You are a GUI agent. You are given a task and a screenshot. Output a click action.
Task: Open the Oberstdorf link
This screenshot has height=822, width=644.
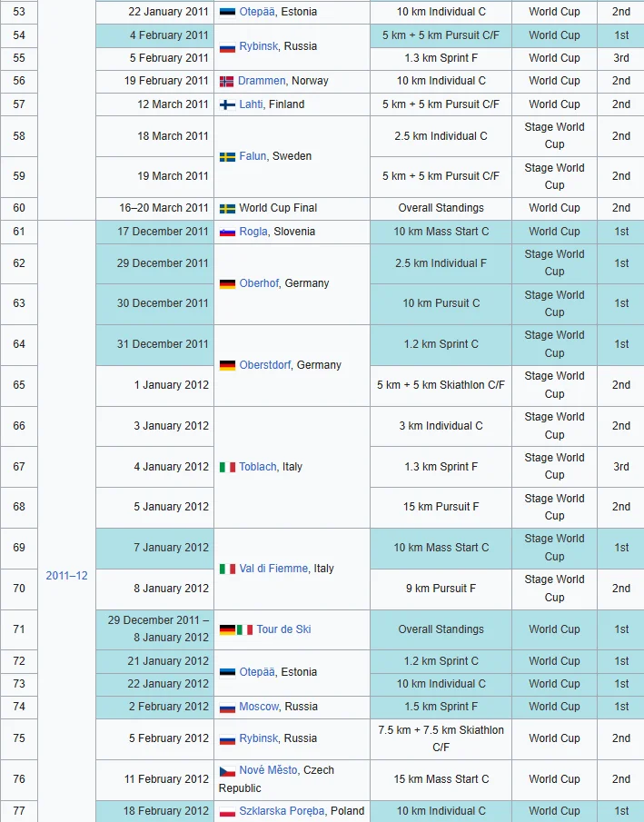click(x=265, y=365)
